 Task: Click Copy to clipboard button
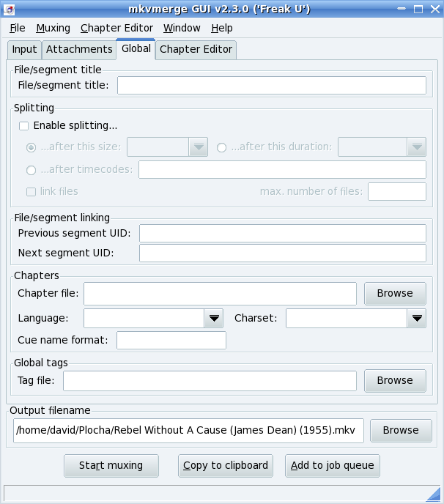[x=226, y=466]
